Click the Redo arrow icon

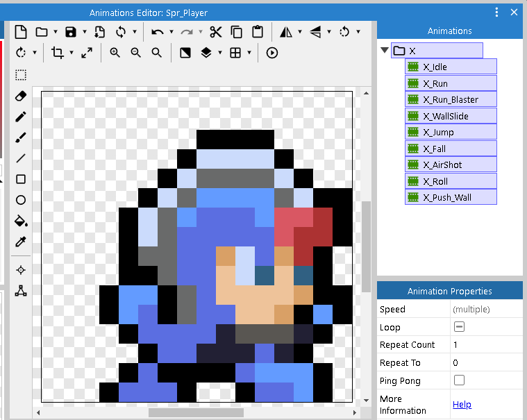click(x=187, y=32)
